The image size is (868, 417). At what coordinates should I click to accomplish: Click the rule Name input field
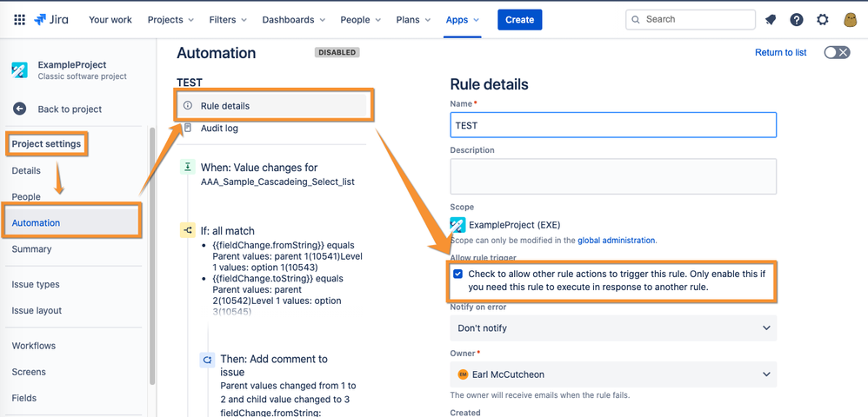(613, 125)
